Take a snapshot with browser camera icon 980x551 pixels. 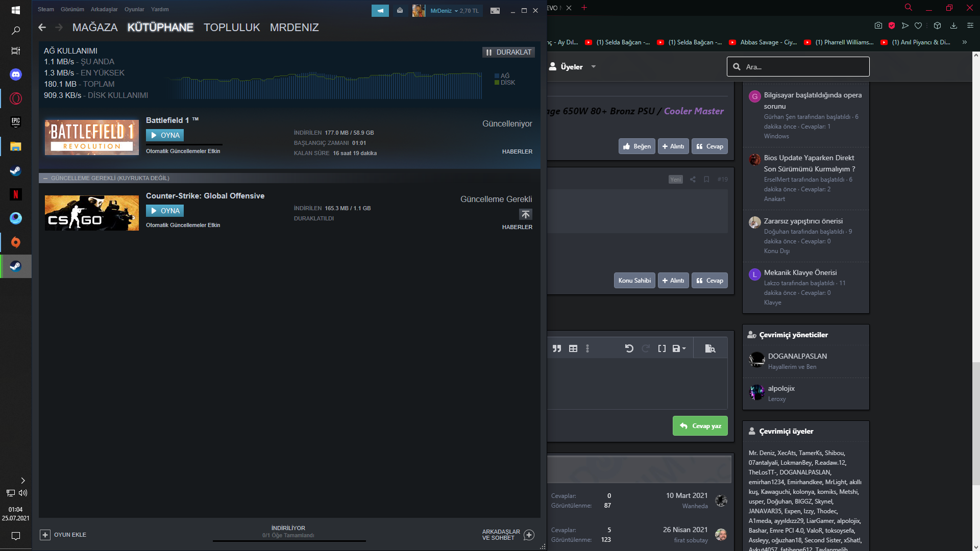878,26
